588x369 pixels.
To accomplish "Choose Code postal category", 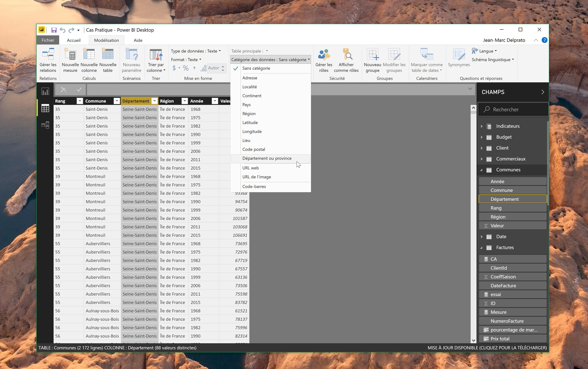I will [x=270, y=149].
